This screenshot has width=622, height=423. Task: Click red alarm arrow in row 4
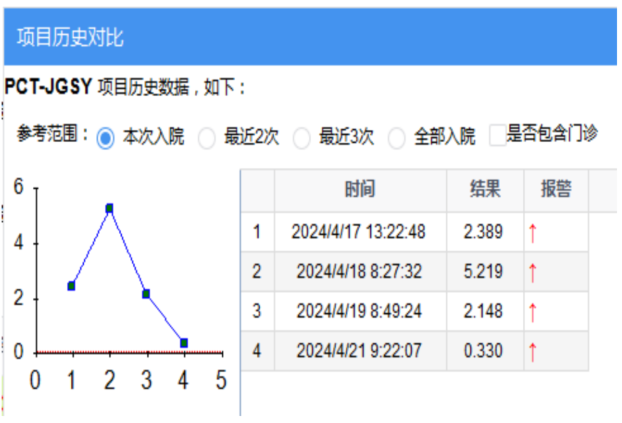coord(533,351)
